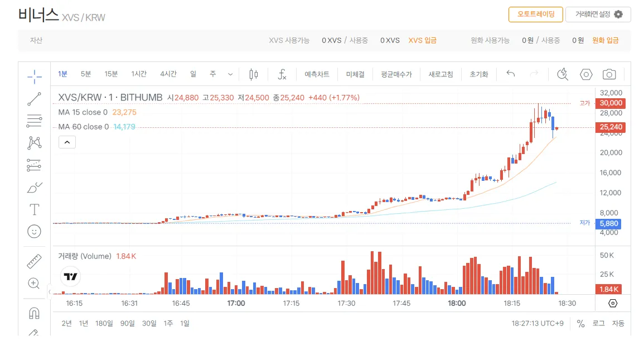The width and height of the screenshot is (644, 350).
Task: Take a chart snapshot with camera icon
Action: [609, 74]
